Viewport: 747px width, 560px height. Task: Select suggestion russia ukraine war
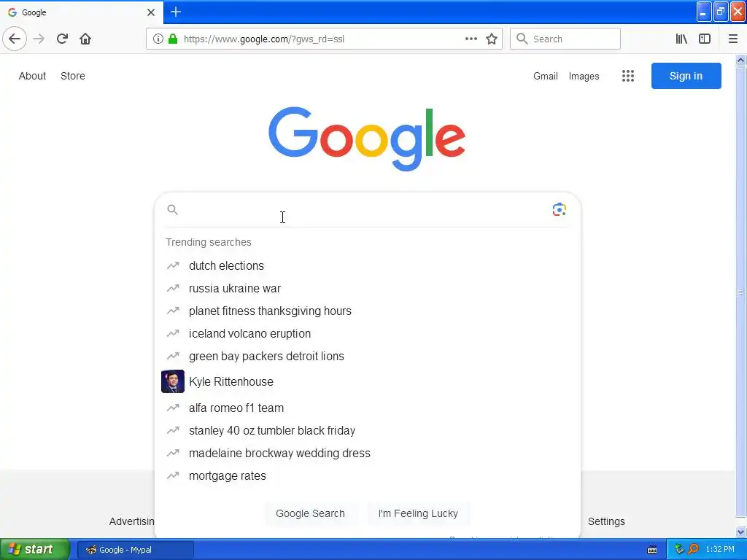click(x=368, y=288)
